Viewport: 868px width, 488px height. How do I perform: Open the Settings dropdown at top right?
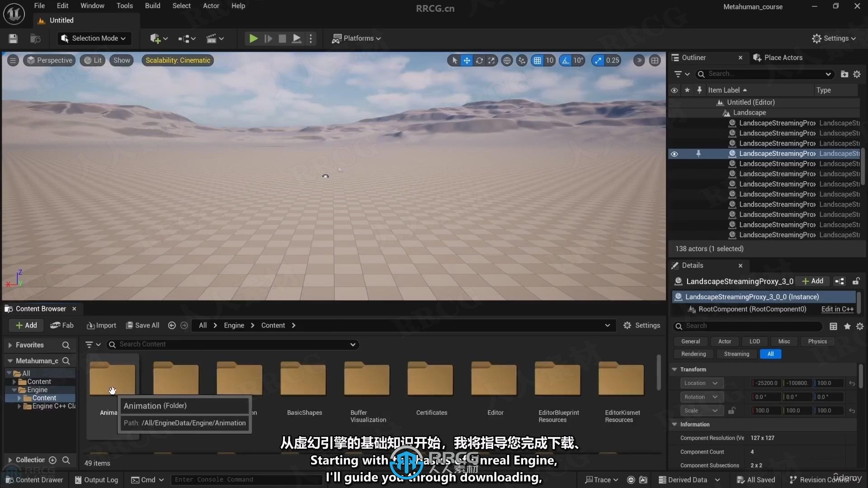[834, 38]
